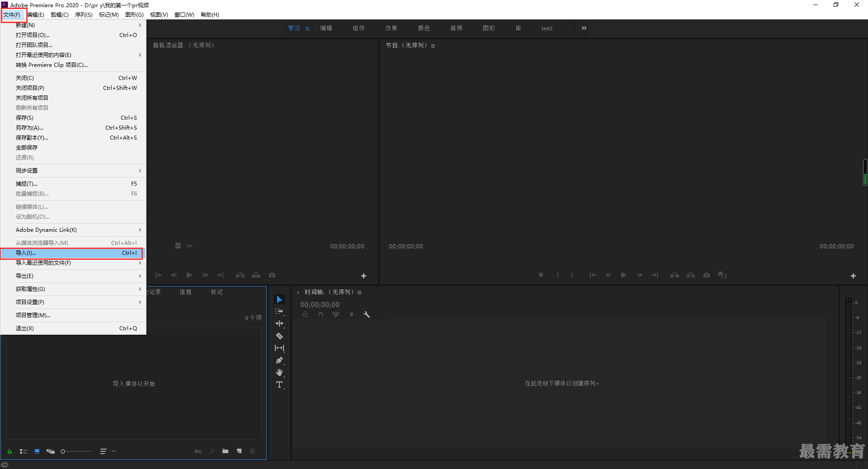Open 信息 panel tab
868x469 pixels.
pyautogui.click(x=185, y=292)
